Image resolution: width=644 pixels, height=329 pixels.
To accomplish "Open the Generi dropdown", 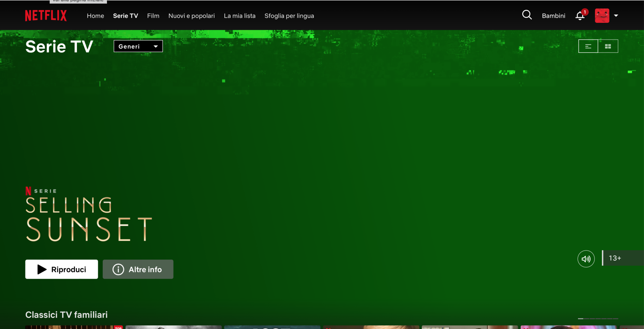I will pos(138,46).
